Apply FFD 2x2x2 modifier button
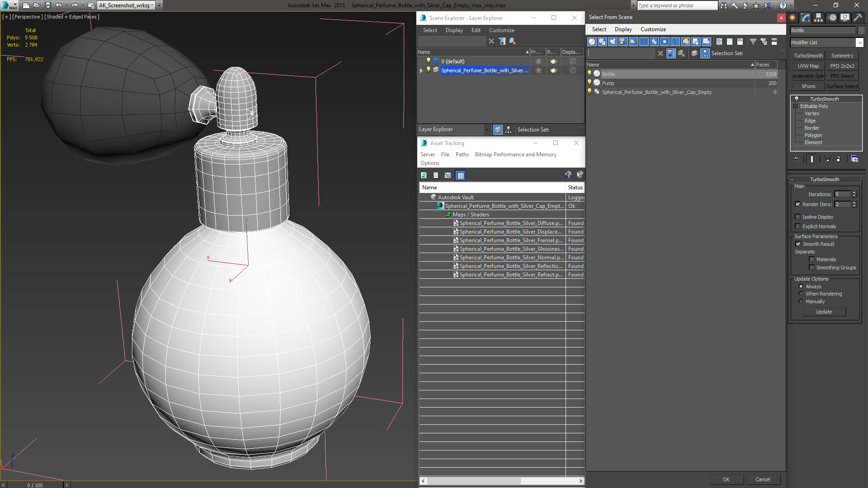The image size is (868, 488). [x=842, y=66]
